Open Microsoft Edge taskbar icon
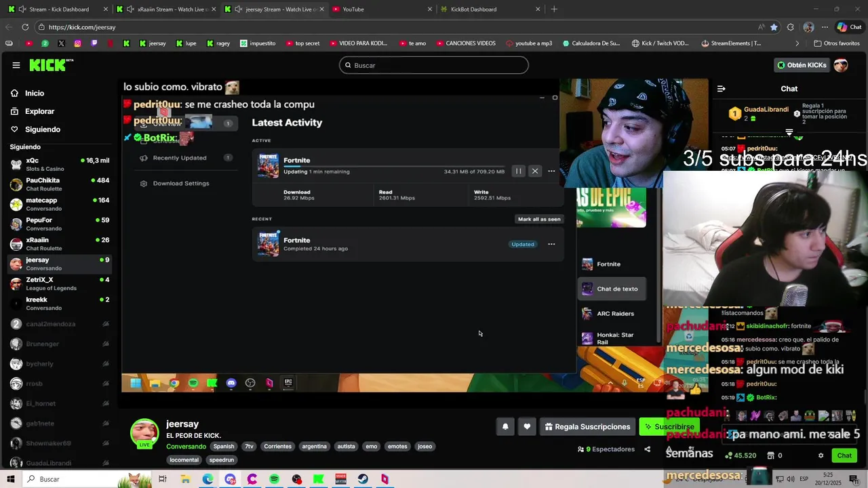 pos(208,479)
